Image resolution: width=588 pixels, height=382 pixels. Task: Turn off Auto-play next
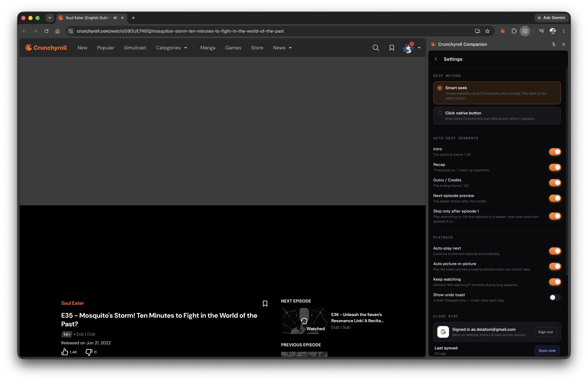coord(555,251)
